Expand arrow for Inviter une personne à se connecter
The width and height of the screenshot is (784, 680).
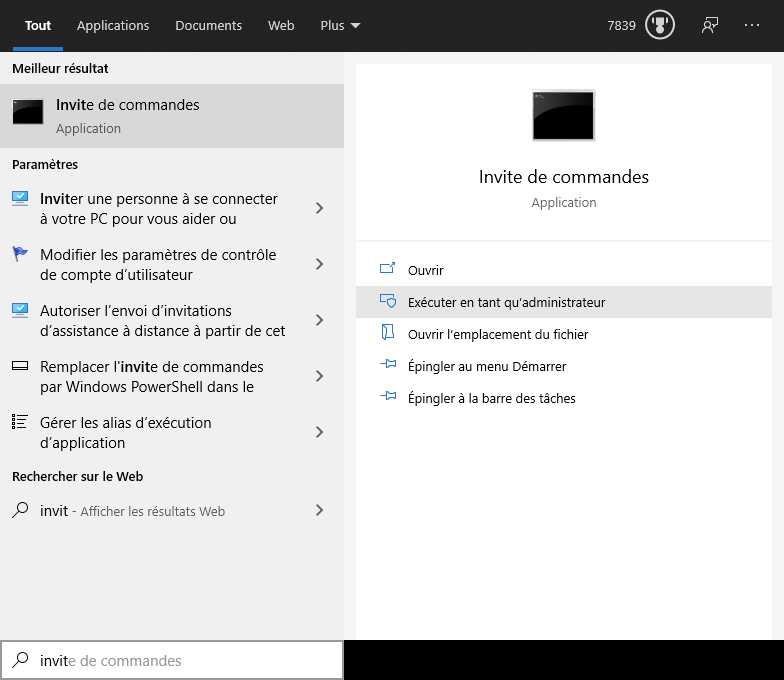pyautogui.click(x=319, y=208)
